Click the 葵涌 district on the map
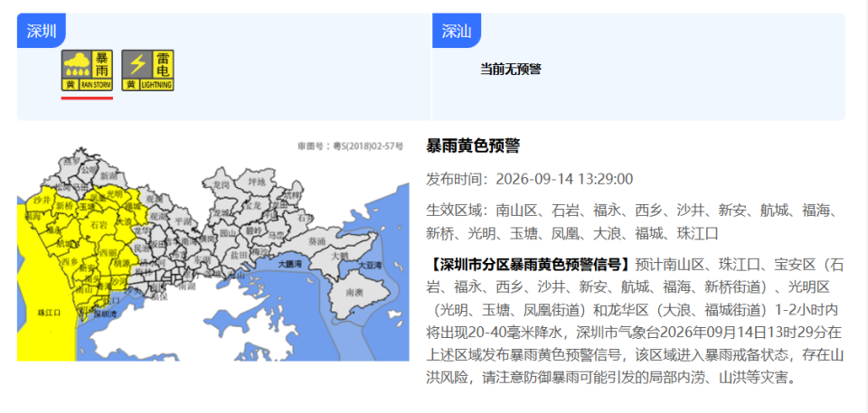 point(317,241)
